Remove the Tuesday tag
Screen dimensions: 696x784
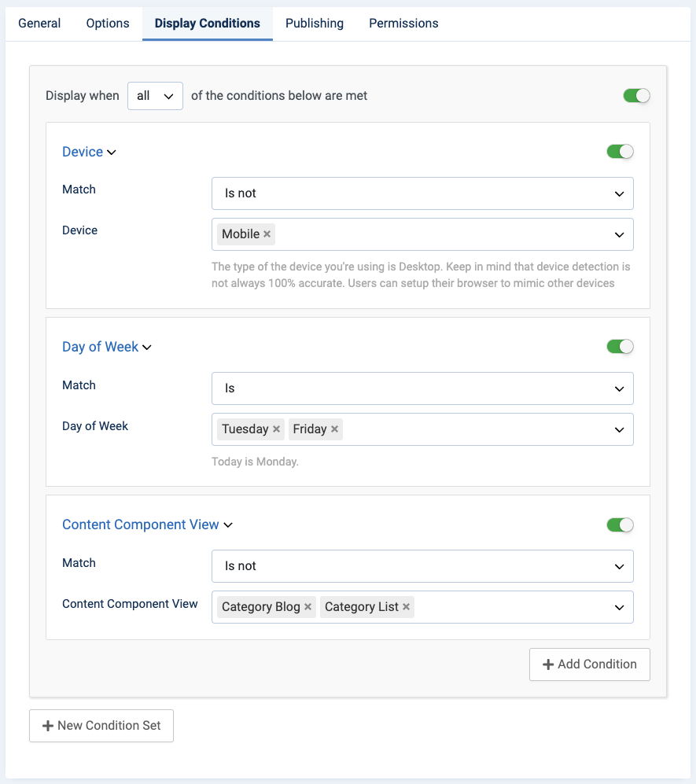click(x=276, y=429)
